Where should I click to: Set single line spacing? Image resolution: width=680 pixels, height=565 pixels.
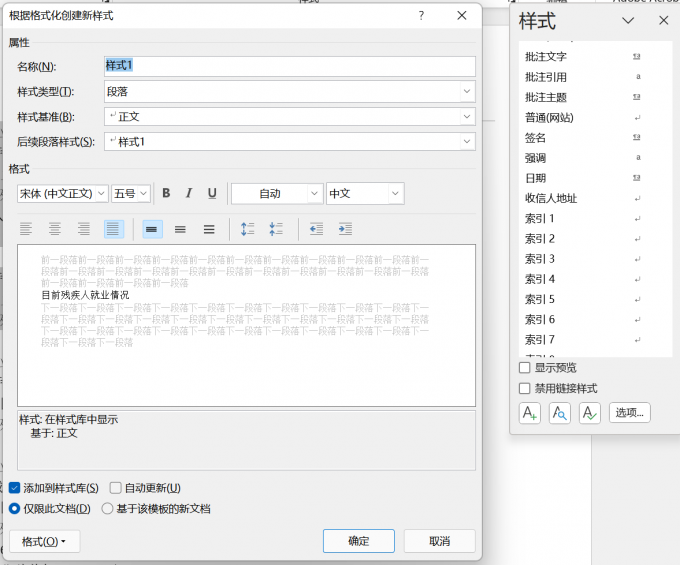pos(152,229)
